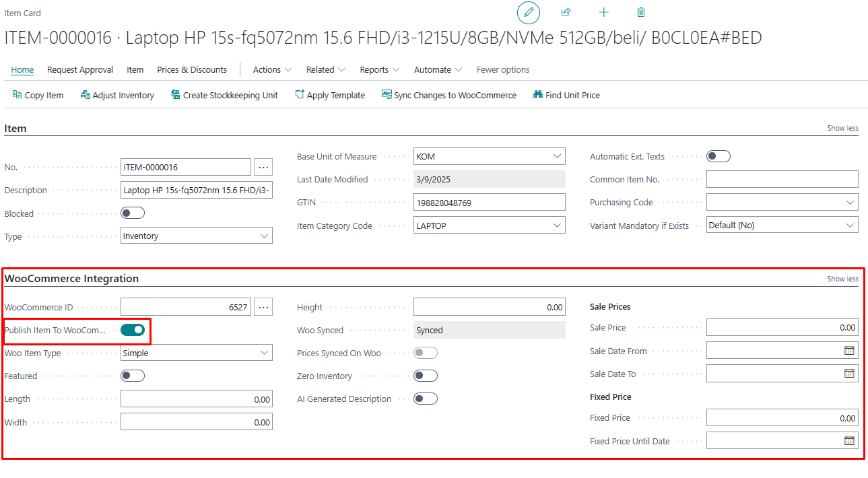The image size is (868, 478).
Task: Open calendar picker for Sale Date To
Action: click(x=850, y=374)
